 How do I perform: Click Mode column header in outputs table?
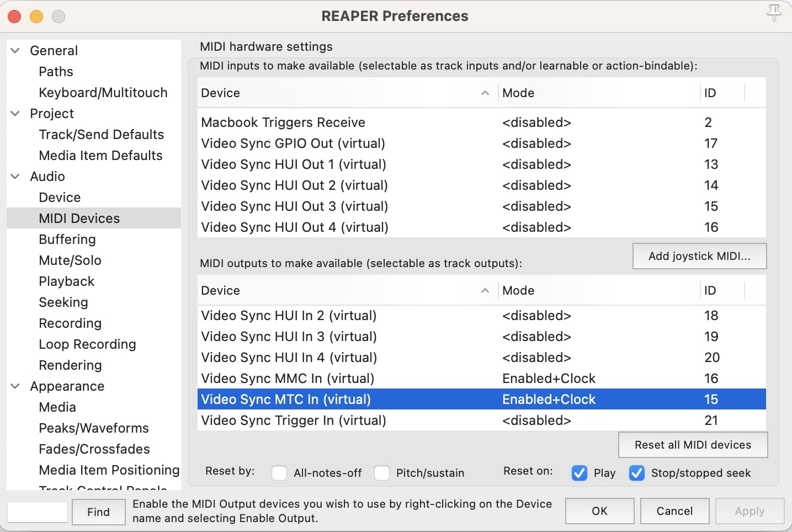(x=599, y=290)
